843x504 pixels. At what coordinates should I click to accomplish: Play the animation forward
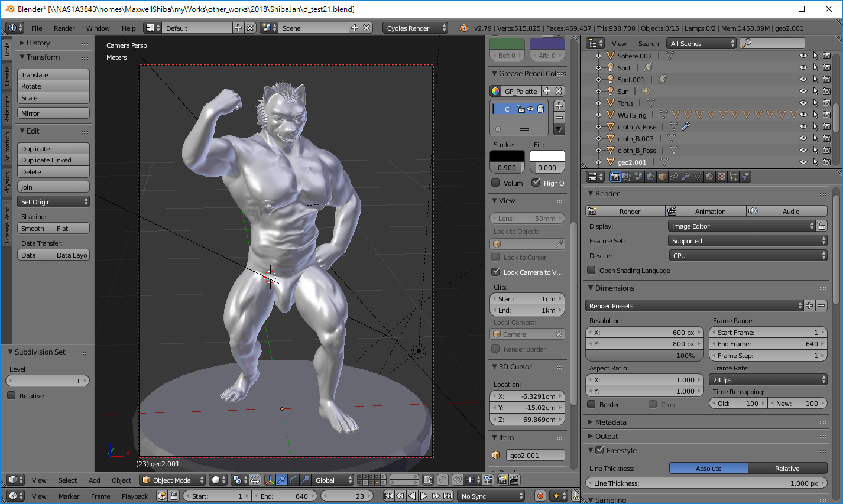point(424,496)
